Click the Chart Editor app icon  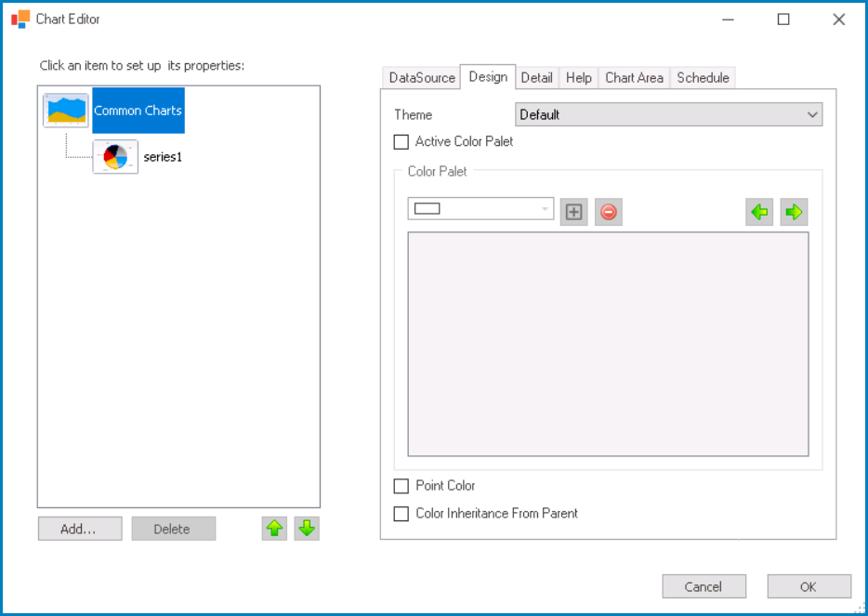20,19
